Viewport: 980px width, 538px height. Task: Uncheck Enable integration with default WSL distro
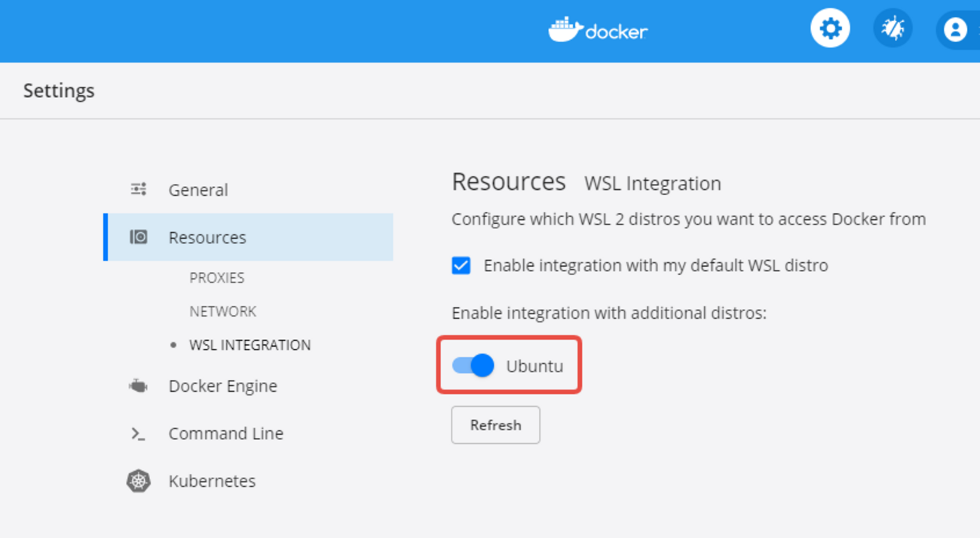(461, 265)
